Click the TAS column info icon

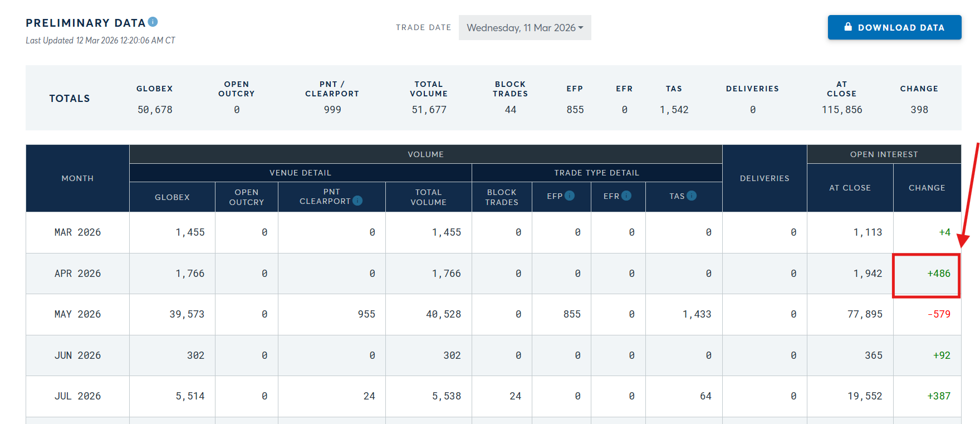point(692,196)
